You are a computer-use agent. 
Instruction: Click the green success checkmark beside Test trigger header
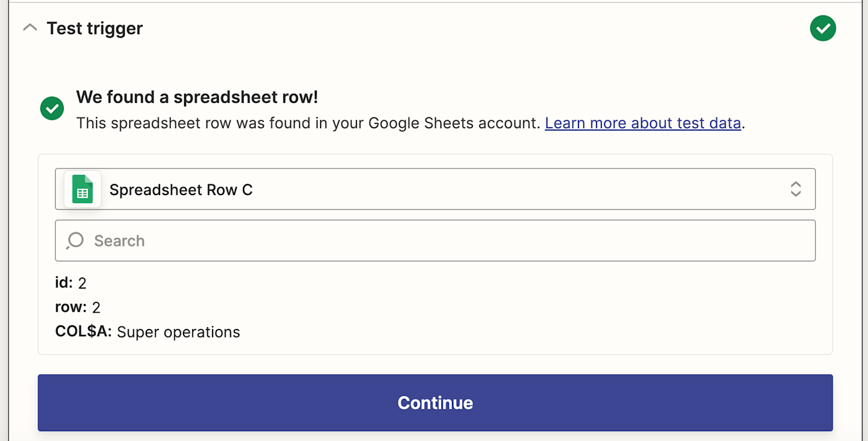(x=823, y=28)
